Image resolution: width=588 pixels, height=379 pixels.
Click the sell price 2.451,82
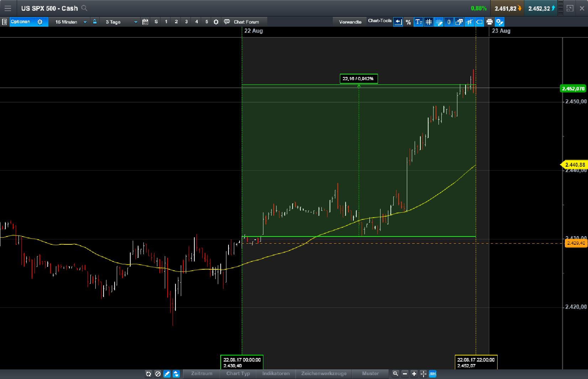(x=508, y=8)
